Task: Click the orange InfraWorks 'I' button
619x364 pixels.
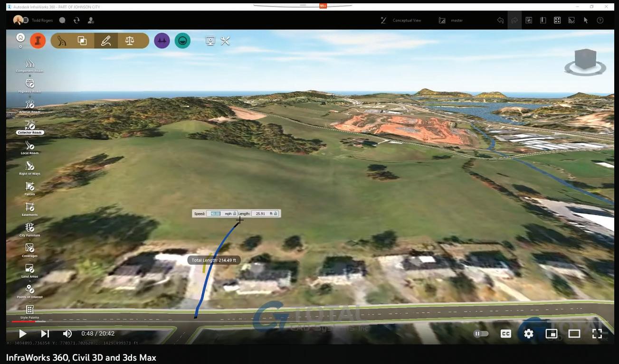Action: click(x=38, y=41)
